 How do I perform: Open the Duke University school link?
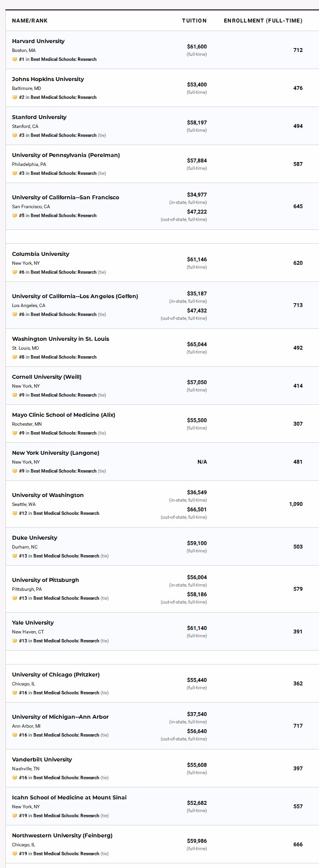[x=35, y=538]
